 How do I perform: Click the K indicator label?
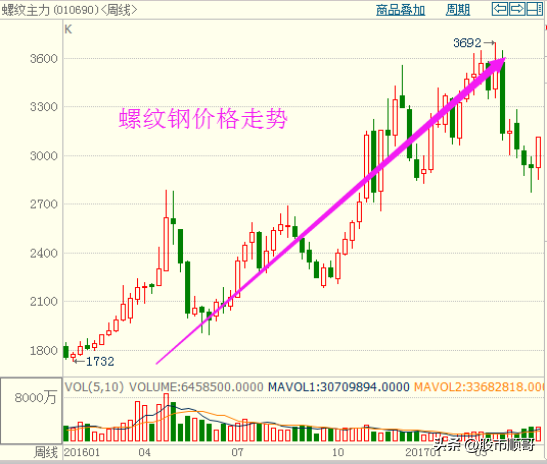point(68,29)
